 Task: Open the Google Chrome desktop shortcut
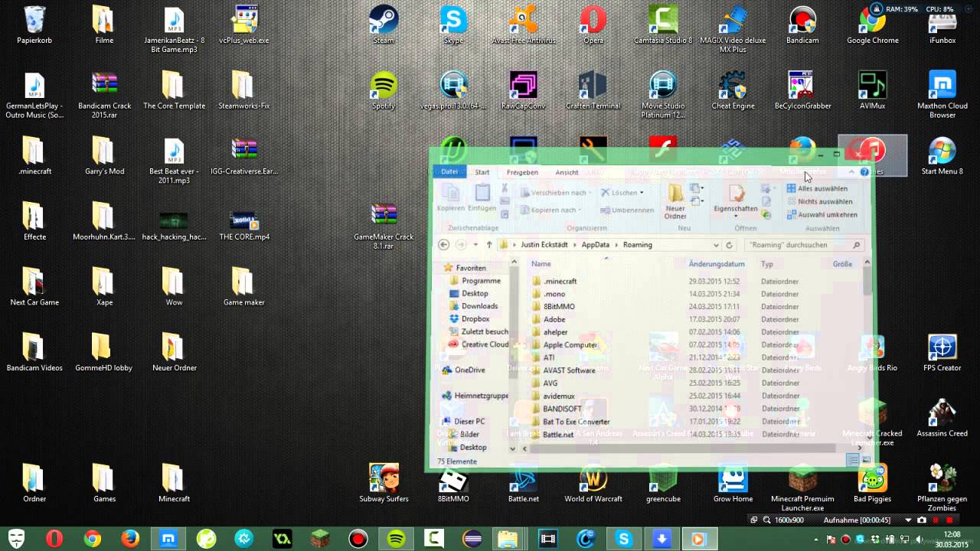pos(872,24)
